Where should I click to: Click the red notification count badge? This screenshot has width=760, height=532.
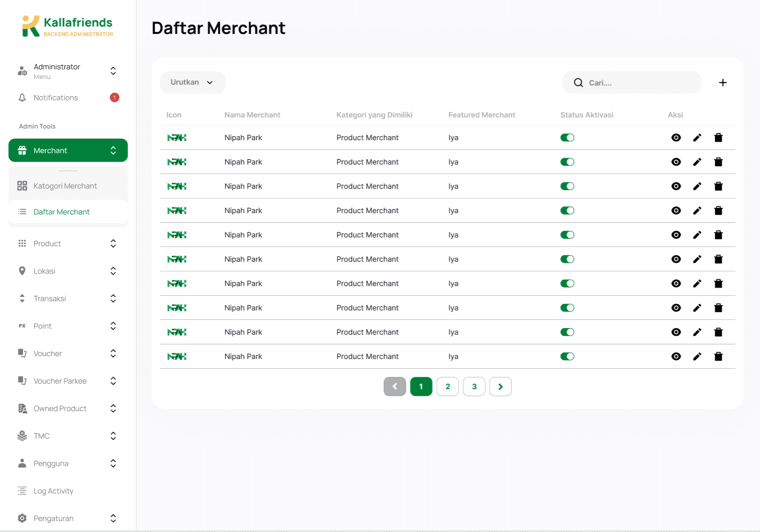(x=115, y=98)
